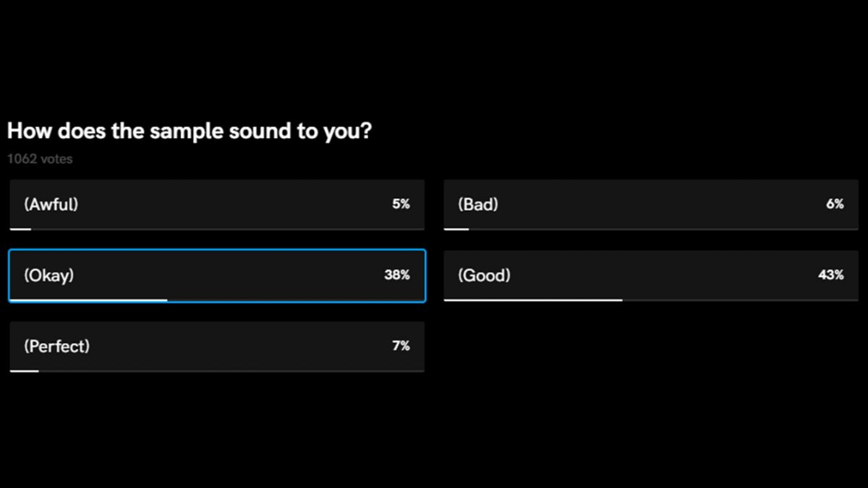Choose the (Good) response
Viewport: 868px width, 488px height.
pos(650,275)
